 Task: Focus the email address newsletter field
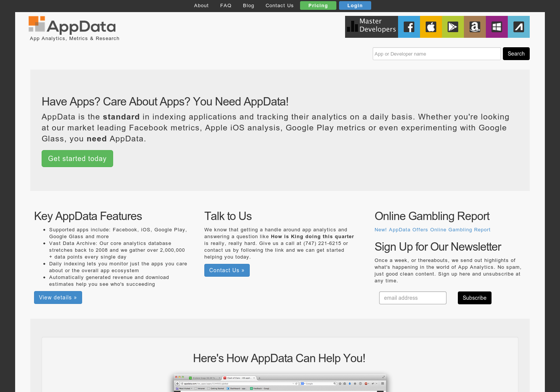click(x=412, y=298)
